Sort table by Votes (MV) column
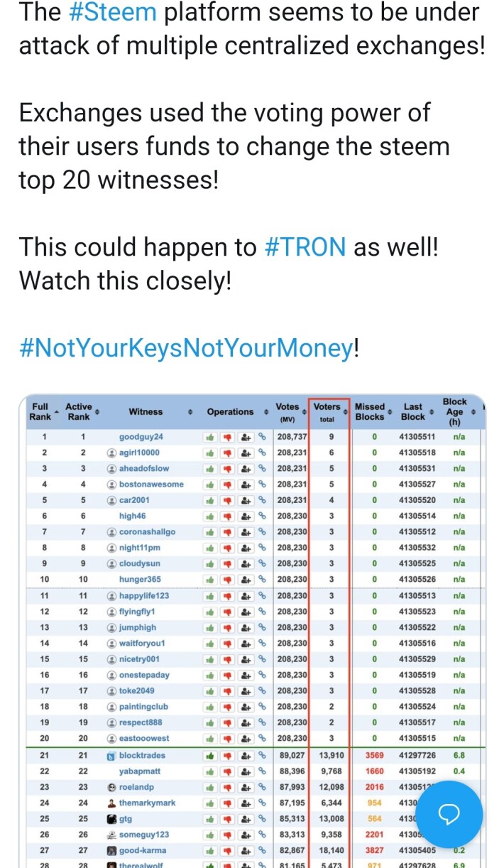 pyautogui.click(x=290, y=412)
